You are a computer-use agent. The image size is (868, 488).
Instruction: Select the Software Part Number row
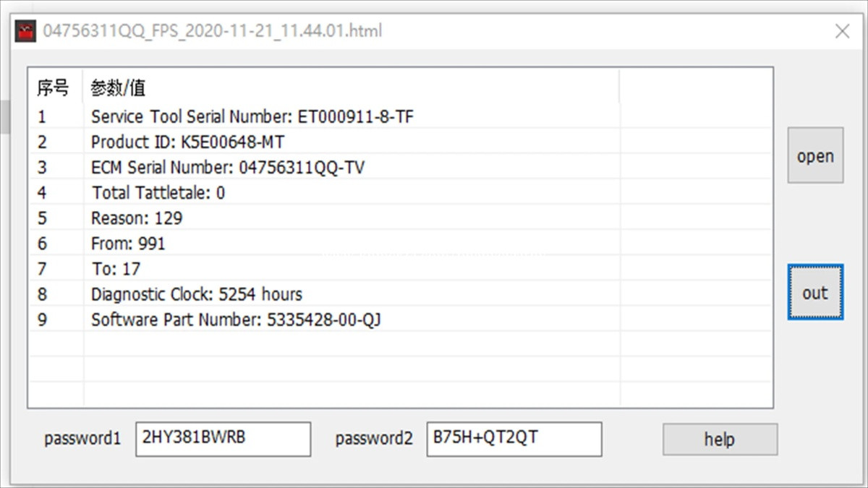pyautogui.click(x=400, y=320)
